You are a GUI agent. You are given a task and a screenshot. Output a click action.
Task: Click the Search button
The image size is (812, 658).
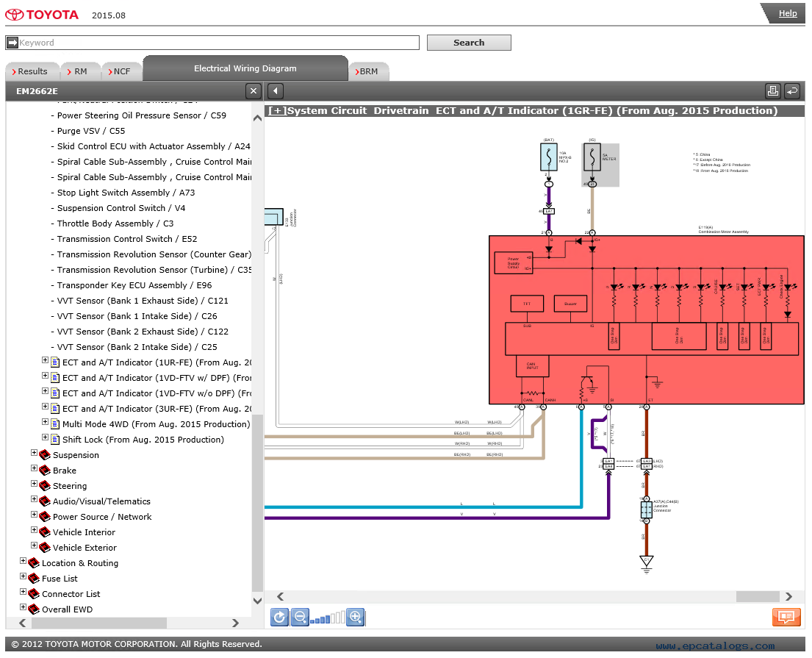click(x=469, y=43)
